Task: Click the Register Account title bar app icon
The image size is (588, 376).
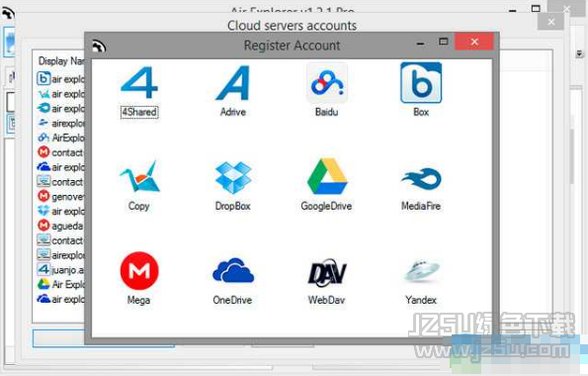Action: (x=99, y=46)
